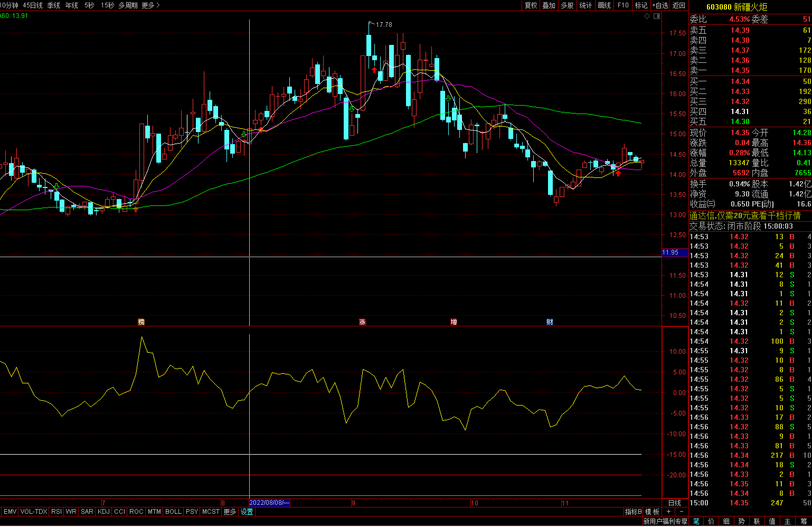Click the 11.95 price tag on the price axis
Image resolution: width=812 pixels, height=527 pixels.
click(x=675, y=252)
